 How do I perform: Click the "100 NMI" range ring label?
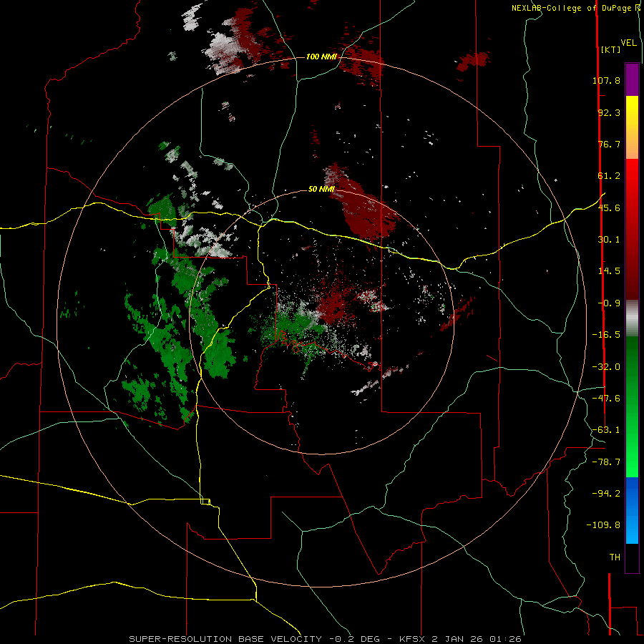coord(321,57)
